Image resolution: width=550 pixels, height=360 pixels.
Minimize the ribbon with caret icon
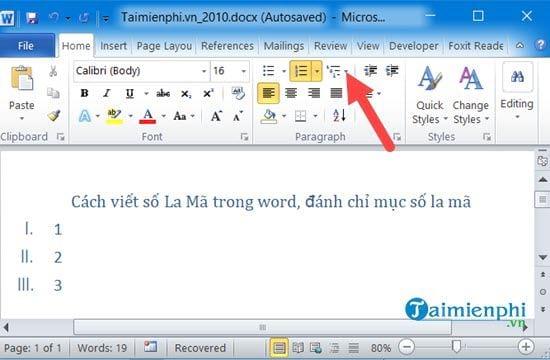pyautogui.click(x=520, y=45)
